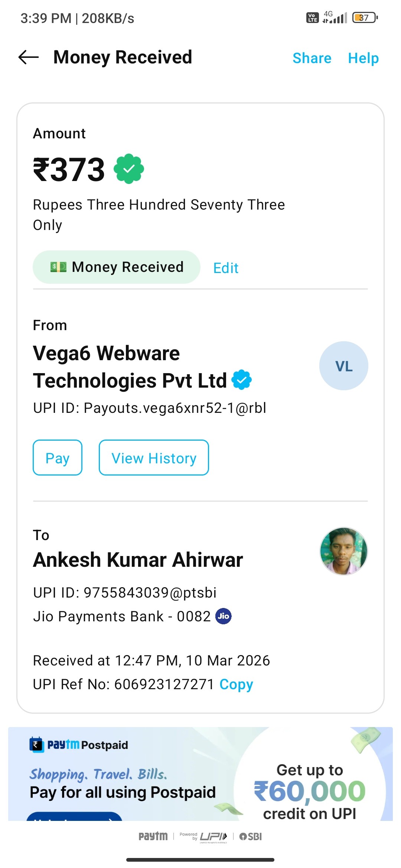Screen dimensions: 401x868
Task: Tap the 4G signal strength icon
Action: [335, 17]
